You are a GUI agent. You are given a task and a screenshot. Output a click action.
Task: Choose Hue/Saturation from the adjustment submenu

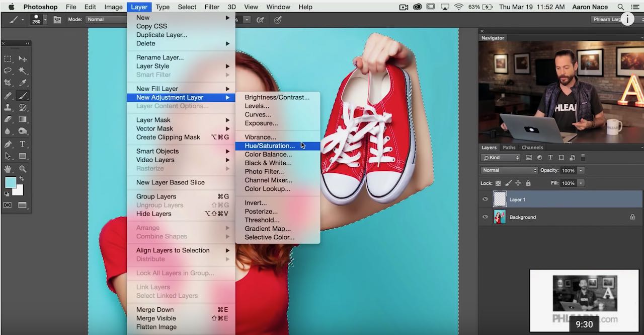click(270, 146)
